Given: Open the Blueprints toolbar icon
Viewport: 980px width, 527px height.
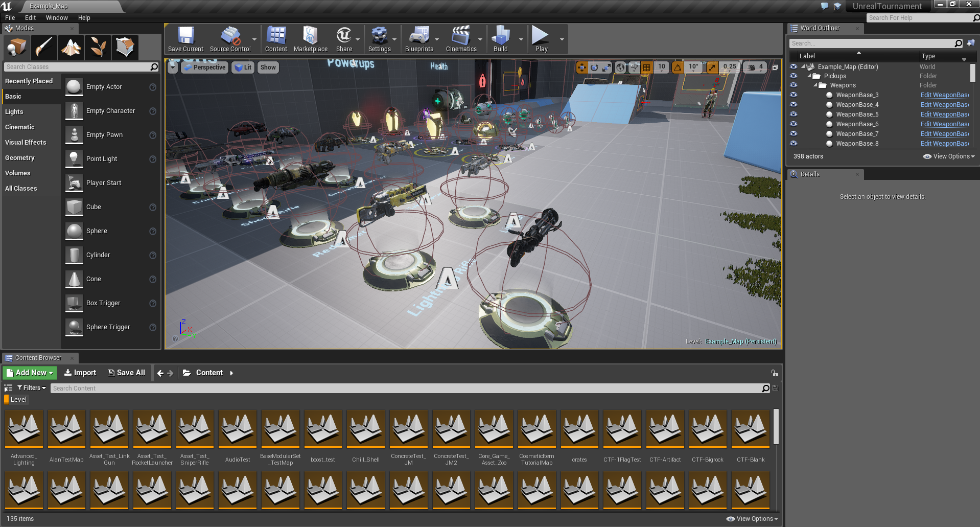Looking at the screenshot, I should (x=419, y=39).
